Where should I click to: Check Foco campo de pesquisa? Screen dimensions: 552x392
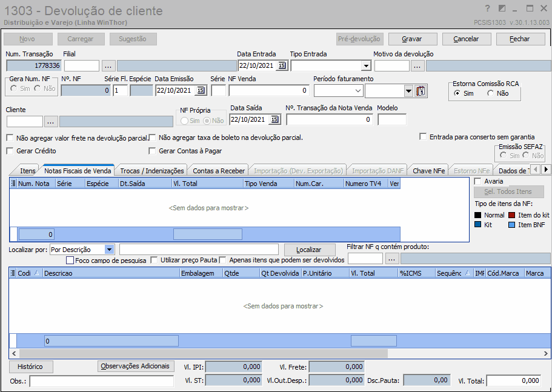coord(70,261)
